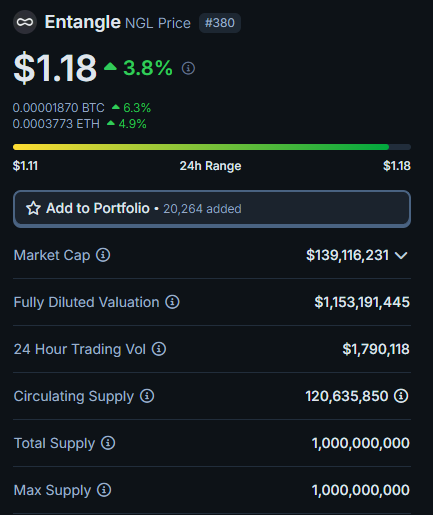
Task: Click the 4.9% ETH change
Action: [x=132, y=124]
